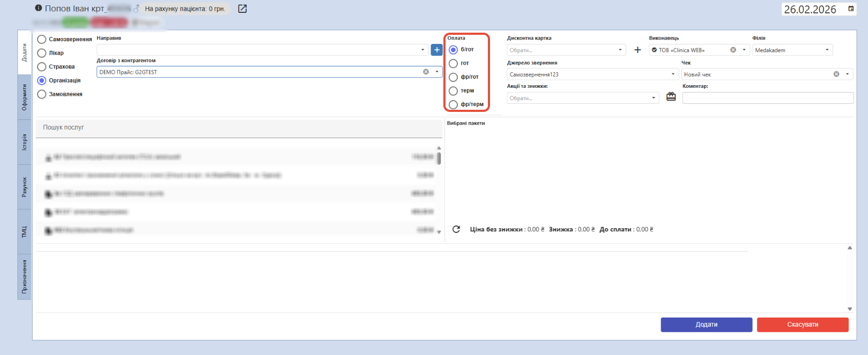
Task: Click the gift icon beside Акції та знижки
Action: 671,97
